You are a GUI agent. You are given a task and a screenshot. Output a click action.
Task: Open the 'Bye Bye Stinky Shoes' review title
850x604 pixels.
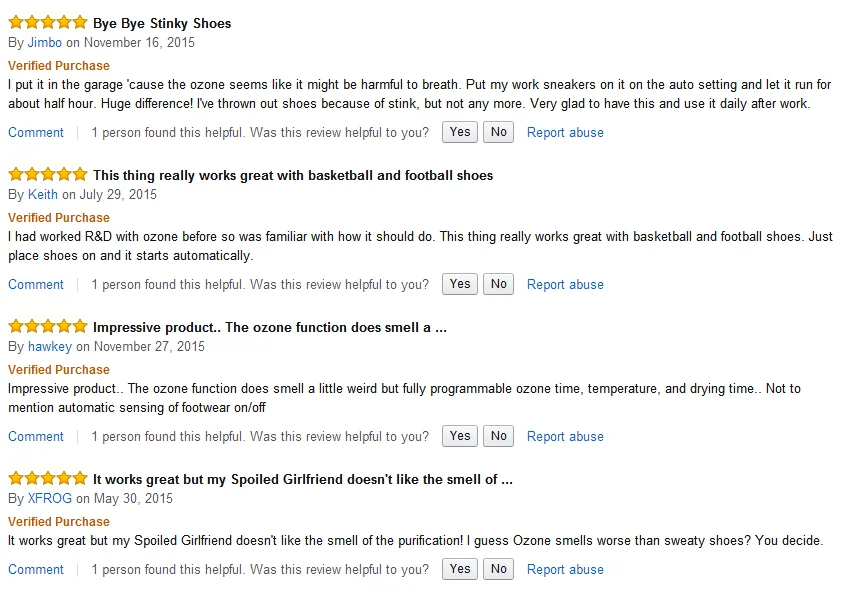(x=162, y=23)
